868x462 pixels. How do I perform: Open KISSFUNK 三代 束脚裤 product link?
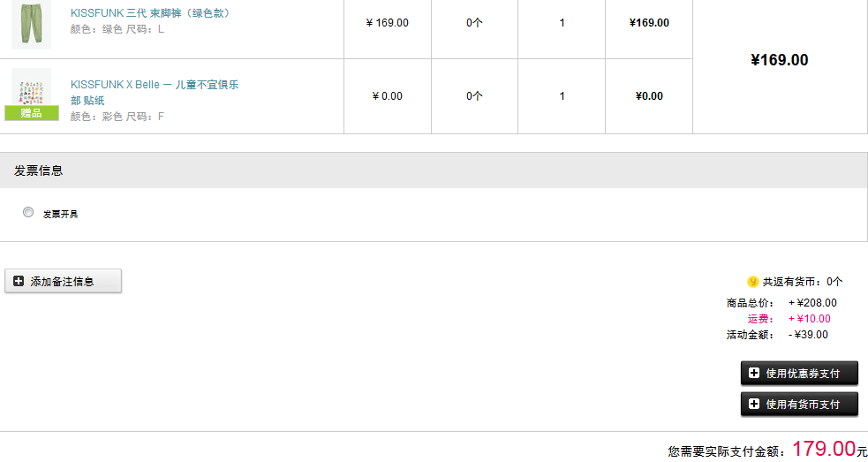pyautogui.click(x=150, y=13)
